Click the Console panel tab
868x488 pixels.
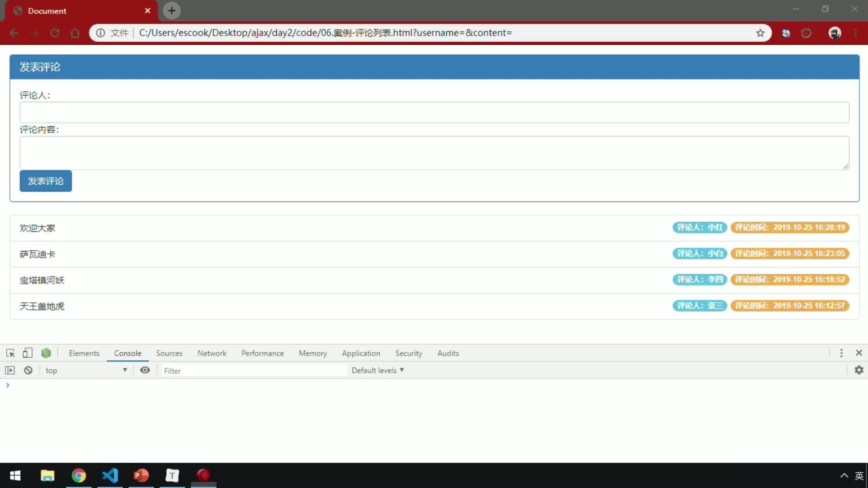point(127,353)
